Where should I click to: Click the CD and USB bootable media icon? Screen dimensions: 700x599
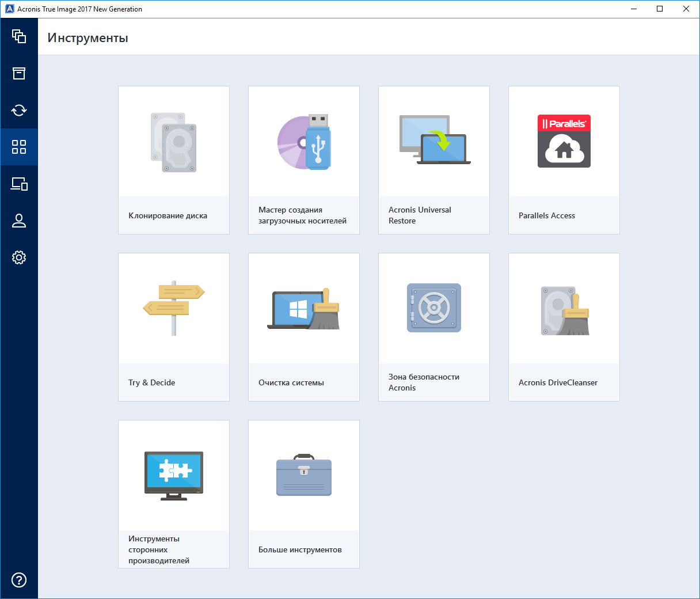[x=304, y=142]
